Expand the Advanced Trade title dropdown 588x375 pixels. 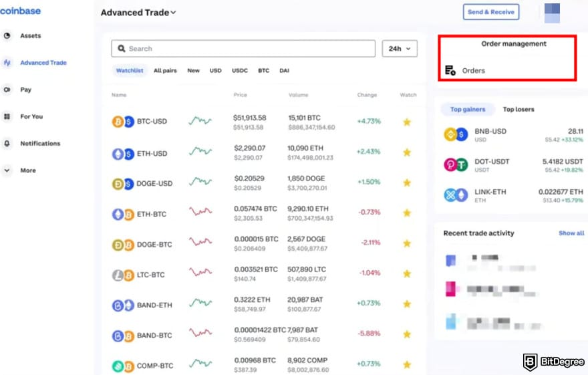pyautogui.click(x=138, y=13)
